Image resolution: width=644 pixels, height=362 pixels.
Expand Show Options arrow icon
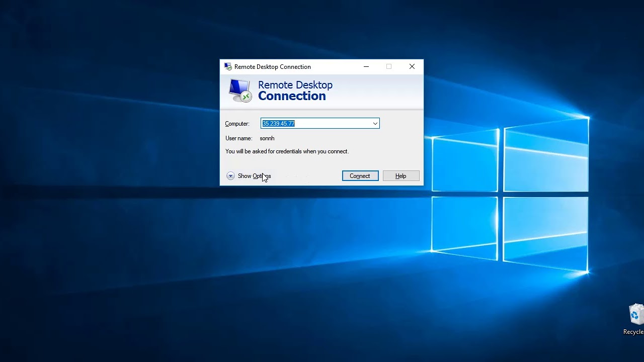(x=230, y=176)
